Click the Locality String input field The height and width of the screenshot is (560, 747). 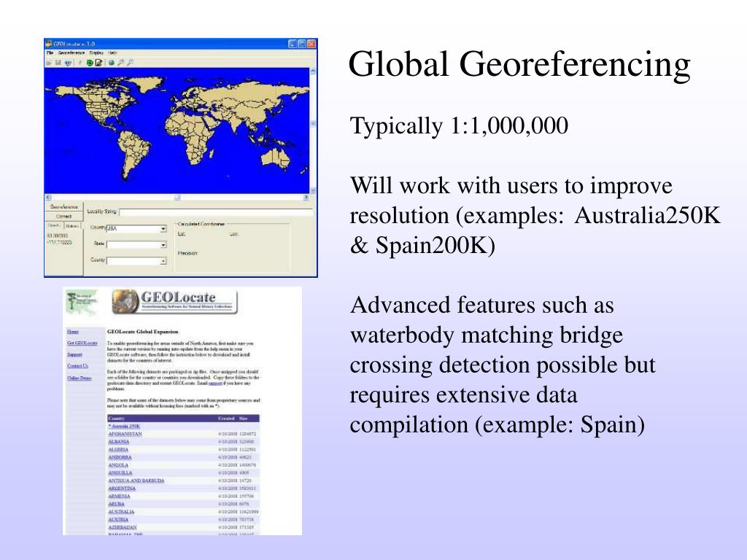[x=216, y=211]
